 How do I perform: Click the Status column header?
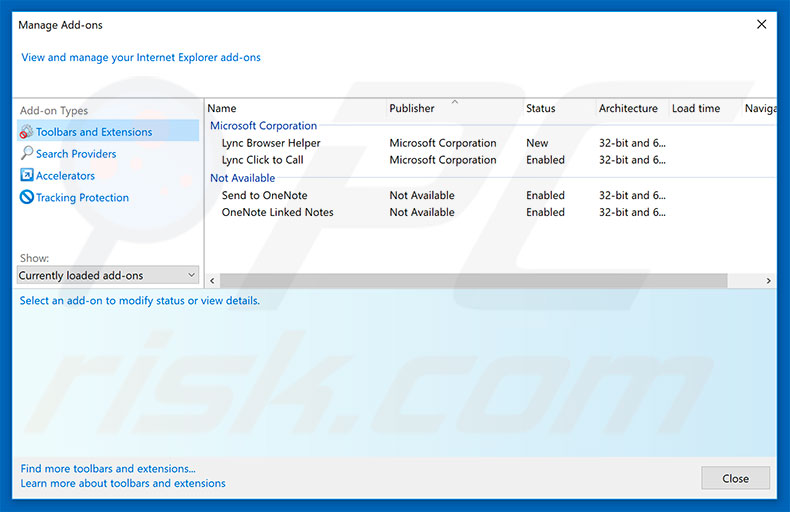540,108
